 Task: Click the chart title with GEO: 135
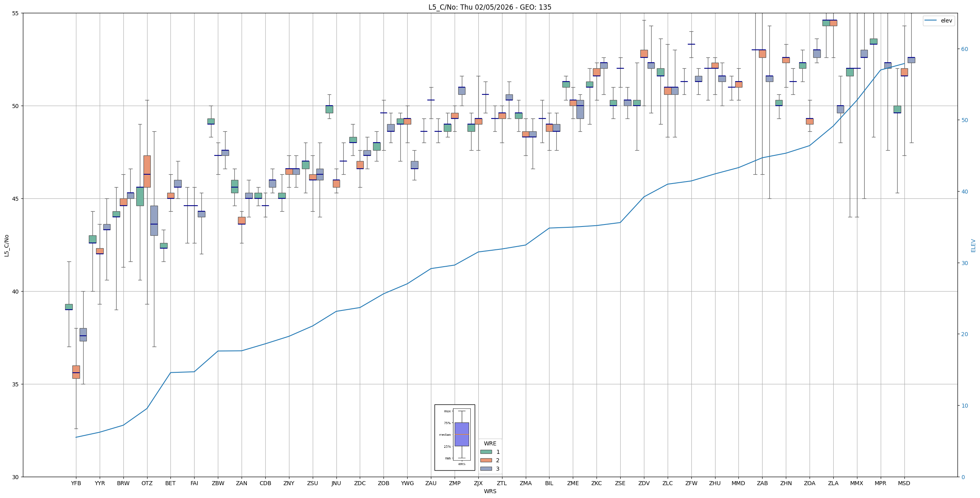(490, 7)
